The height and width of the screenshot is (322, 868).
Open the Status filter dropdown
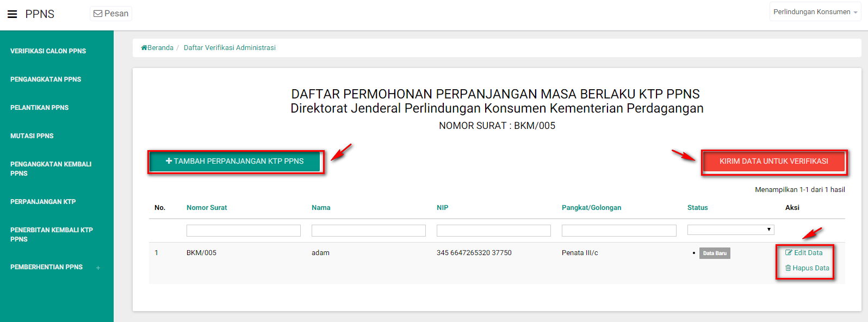tap(731, 230)
